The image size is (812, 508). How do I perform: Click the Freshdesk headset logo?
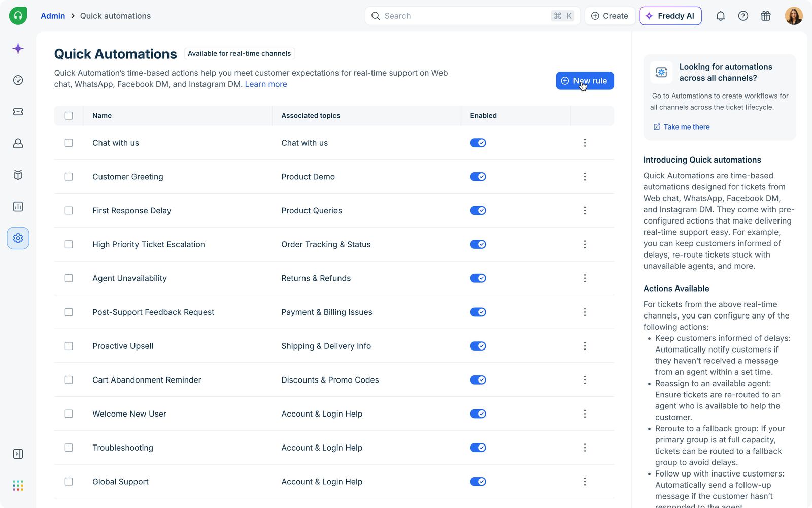(18, 16)
